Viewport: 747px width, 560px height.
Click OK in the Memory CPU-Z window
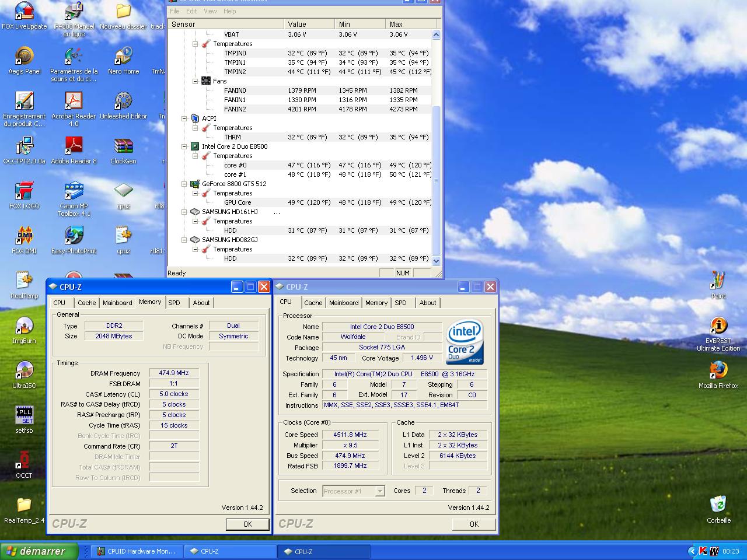pos(247,524)
